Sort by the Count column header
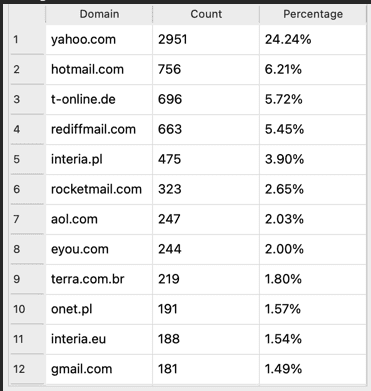 [x=206, y=14]
